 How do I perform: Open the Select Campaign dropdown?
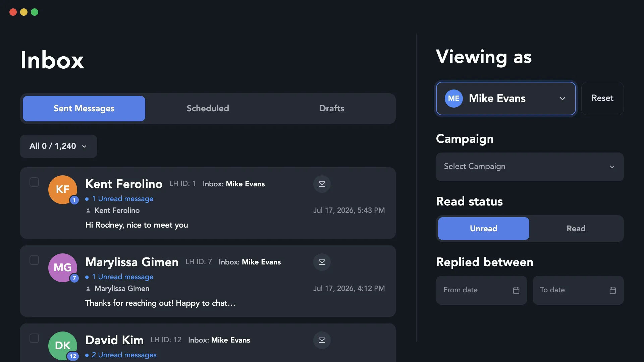pyautogui.click(x=530, y=167)
